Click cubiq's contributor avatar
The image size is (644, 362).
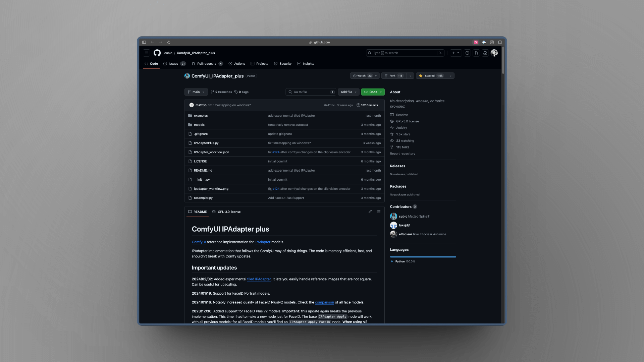pyautogui.click(x=393, y=217)
